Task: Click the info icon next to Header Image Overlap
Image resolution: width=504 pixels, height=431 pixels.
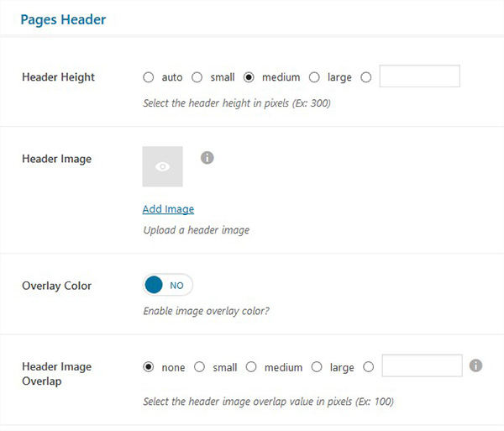Action: 475,365
